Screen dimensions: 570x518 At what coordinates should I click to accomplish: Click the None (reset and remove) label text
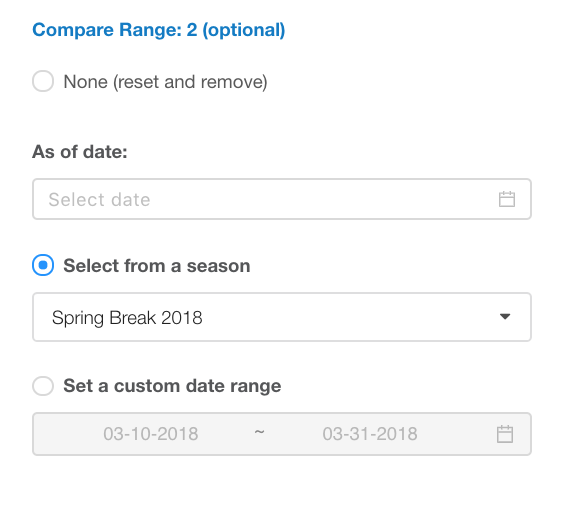165,82
